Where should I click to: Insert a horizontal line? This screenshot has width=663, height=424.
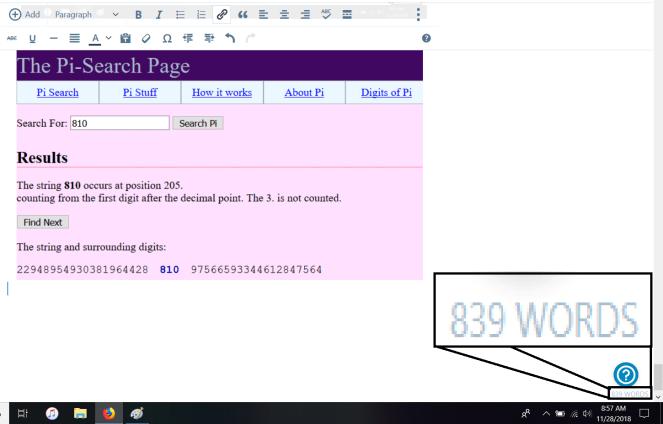click(53, 38)
